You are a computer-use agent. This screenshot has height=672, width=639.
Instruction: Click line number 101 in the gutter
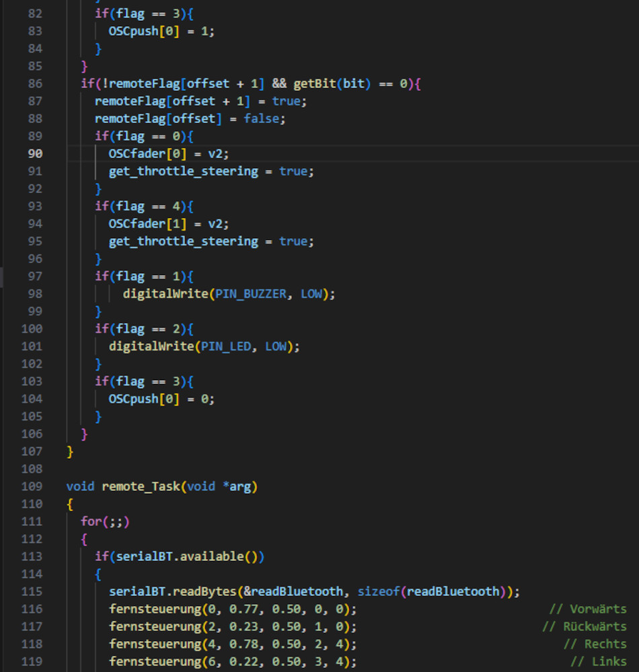click(x=32, y=346)
